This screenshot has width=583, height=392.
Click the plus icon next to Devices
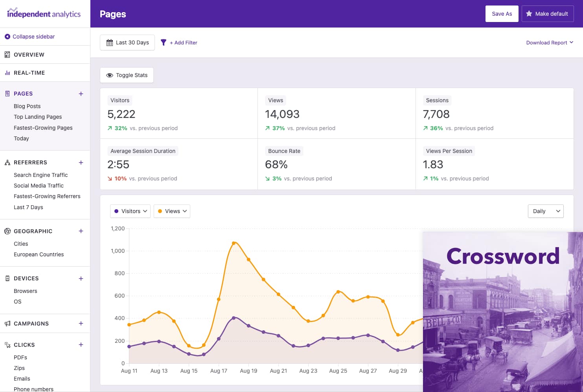81,278
